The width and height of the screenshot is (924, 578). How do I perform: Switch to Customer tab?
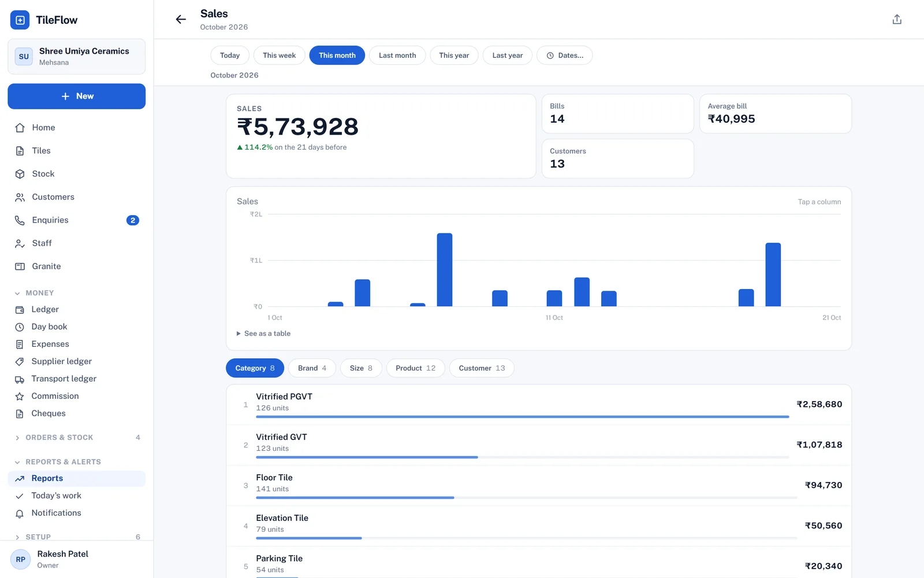click(482, 368)
